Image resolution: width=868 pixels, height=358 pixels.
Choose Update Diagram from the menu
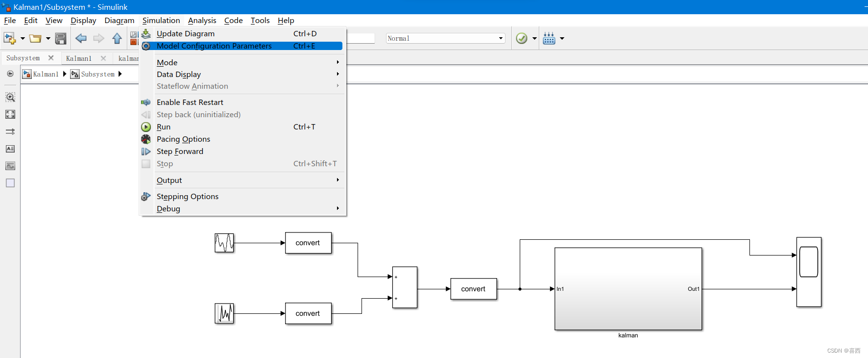point(242,33)
